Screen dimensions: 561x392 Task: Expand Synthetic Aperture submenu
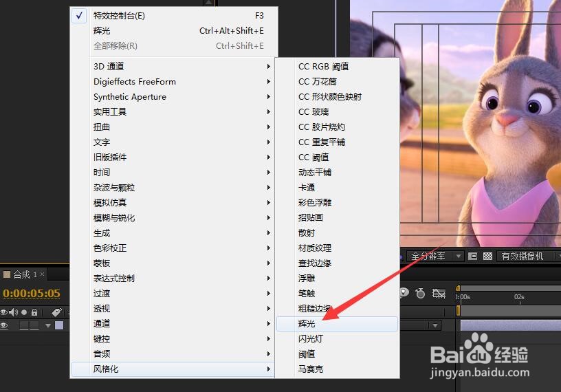[173, 97]
